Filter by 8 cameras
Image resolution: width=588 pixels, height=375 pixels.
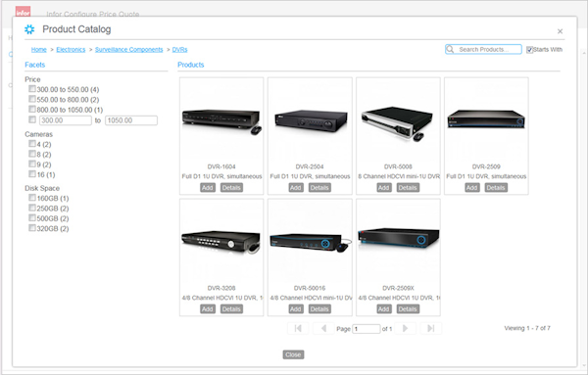click(x=32, y=154)
